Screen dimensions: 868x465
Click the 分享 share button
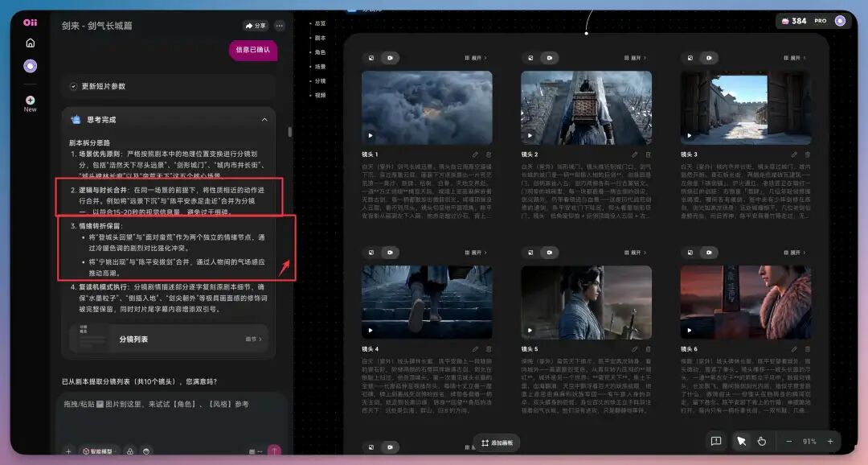pyautogui.click(x=256, y=26)
